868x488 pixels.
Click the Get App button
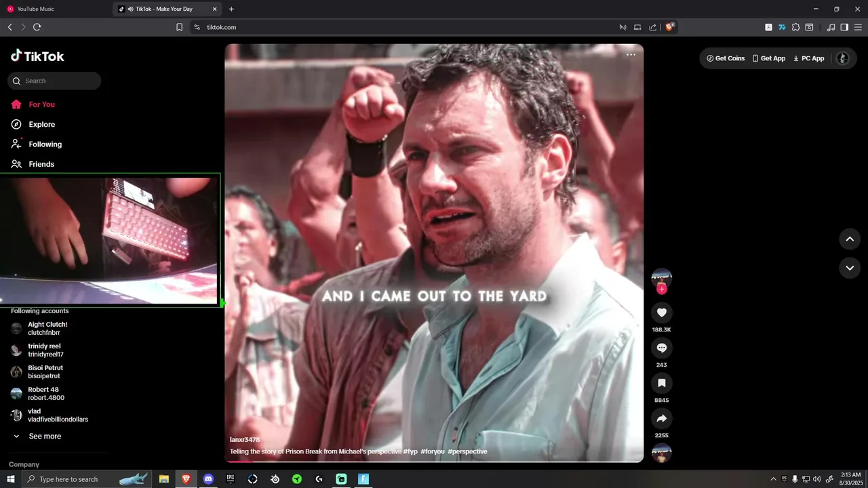(x=769, y=58)
